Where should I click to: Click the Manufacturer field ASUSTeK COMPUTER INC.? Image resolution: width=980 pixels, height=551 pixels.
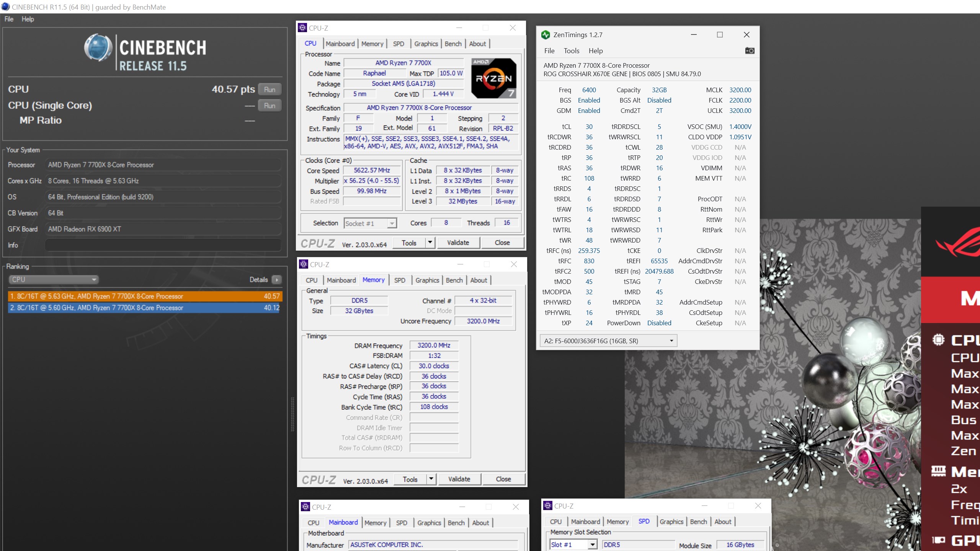(x=433, y=544)
